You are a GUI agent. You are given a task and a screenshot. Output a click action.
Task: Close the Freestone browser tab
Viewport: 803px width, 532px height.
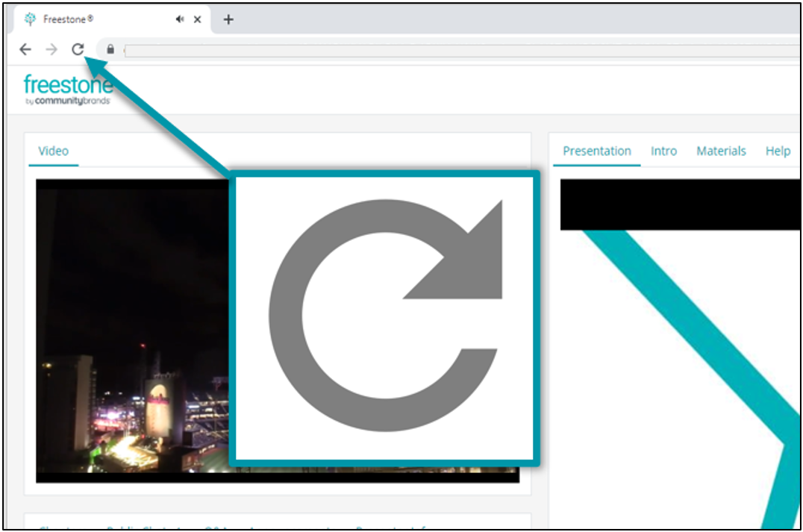coord(197,19)
